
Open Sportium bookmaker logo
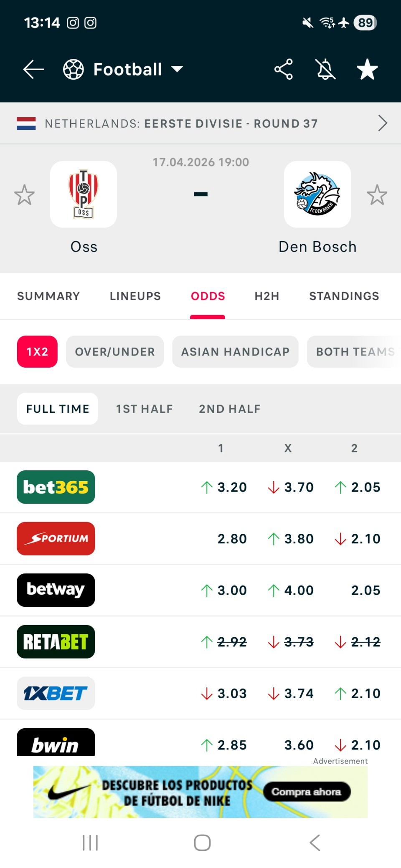56,539
